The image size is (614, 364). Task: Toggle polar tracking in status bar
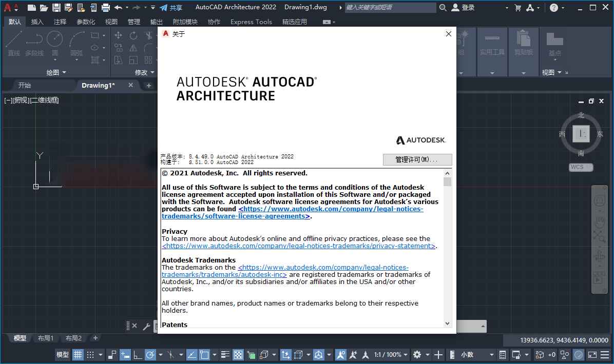(x=150, y=355)
